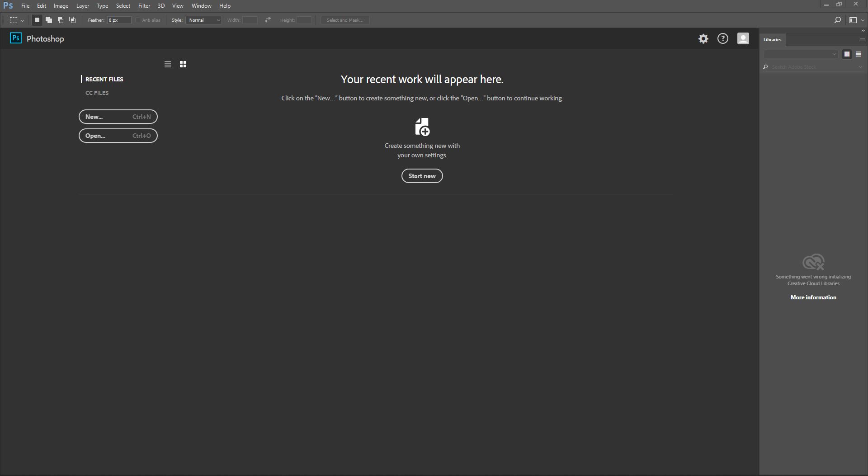This screenshot has height=476, width=868.
Task: Expand the Rectangular Marquee tool preset picker
Action: (17, 20)
